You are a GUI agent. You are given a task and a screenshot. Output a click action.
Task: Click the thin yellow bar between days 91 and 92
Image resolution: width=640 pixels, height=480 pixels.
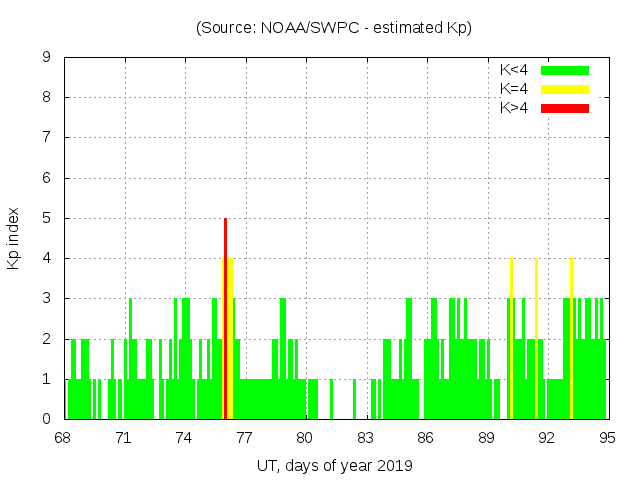(x=536, y=340)
